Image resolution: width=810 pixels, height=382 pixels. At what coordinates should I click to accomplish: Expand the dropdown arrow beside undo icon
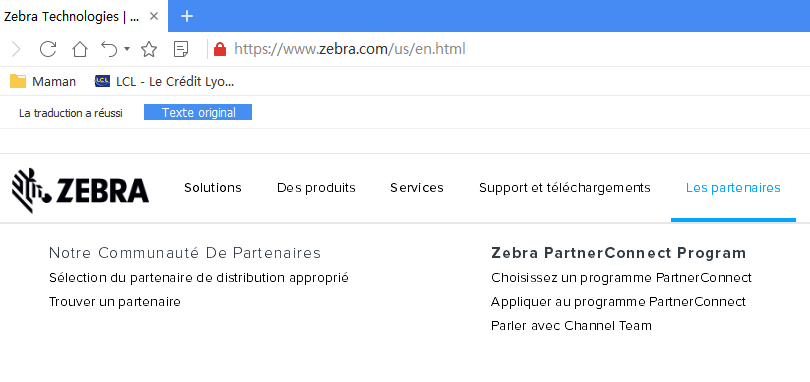(127, 49)
